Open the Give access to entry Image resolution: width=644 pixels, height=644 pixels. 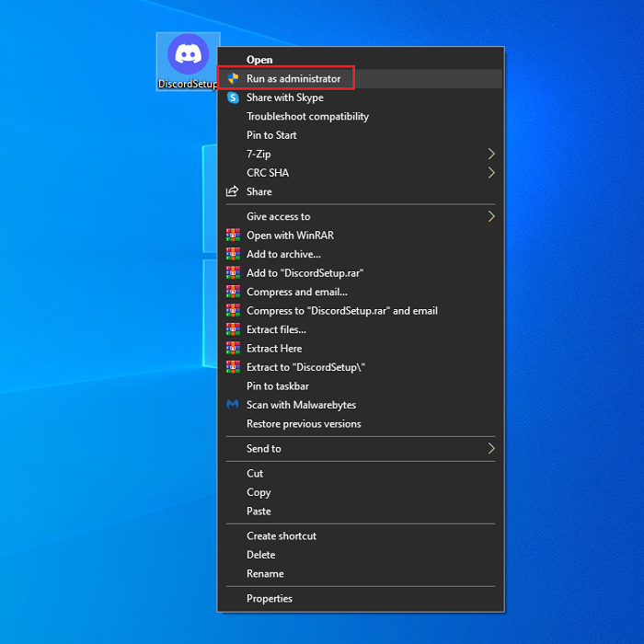coord(361,216)
